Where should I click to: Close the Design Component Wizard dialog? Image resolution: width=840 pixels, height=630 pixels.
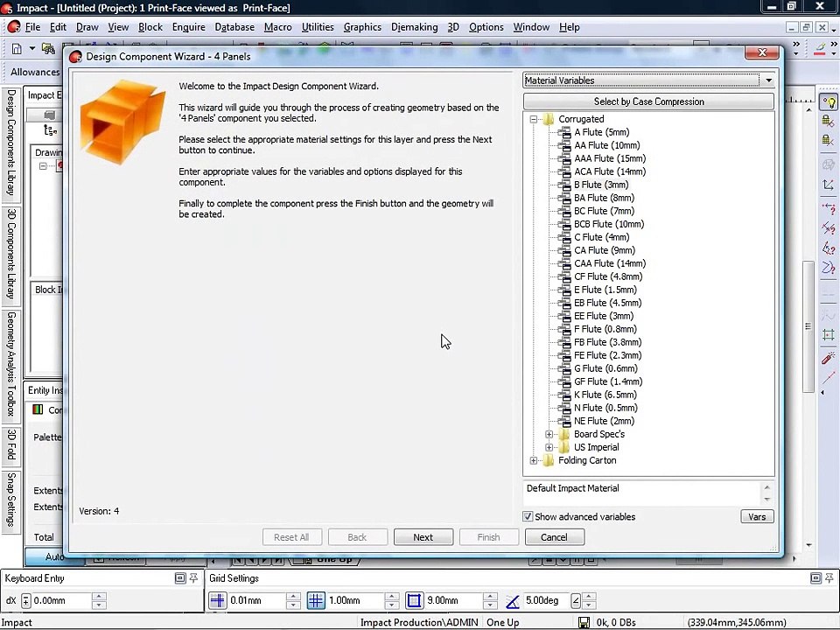point(762,52)
